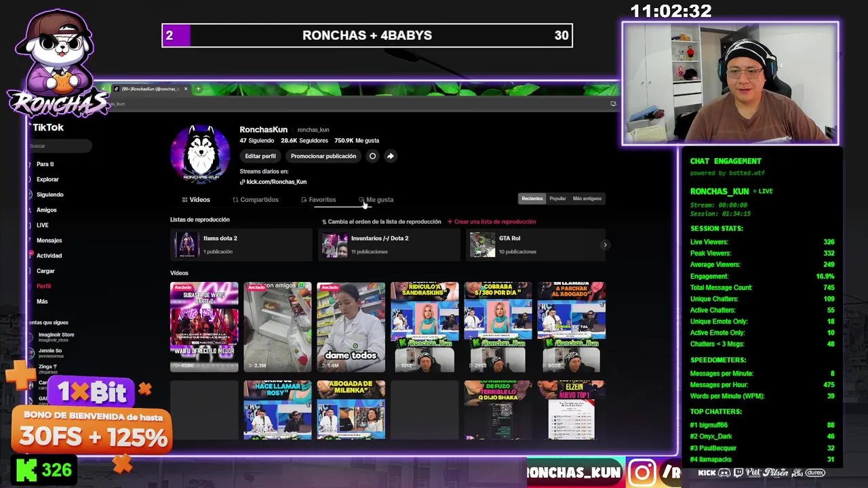Expand the Más menu in sidebar

click(x=42, y=301)
